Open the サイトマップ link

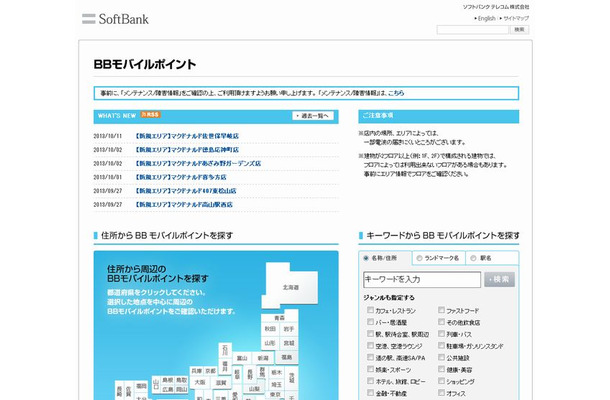516,18
